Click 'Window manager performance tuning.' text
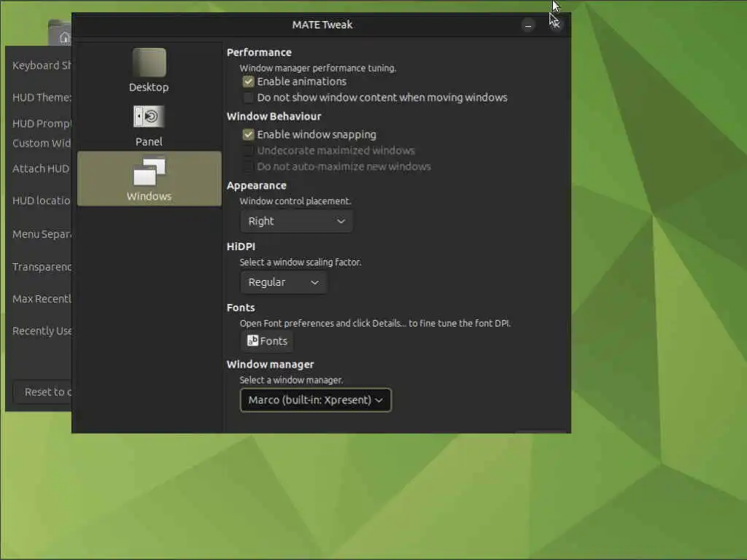 pyautogui.click(x=318, y=68)
